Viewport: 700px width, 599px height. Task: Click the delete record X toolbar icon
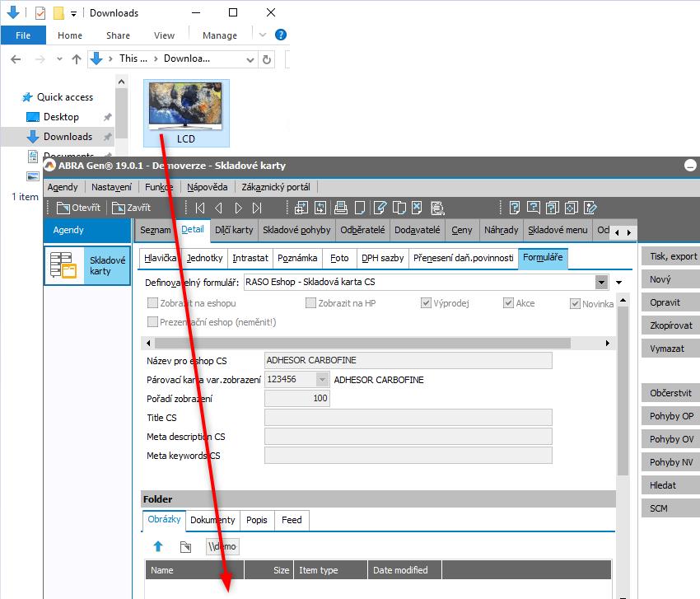[417, 208]
